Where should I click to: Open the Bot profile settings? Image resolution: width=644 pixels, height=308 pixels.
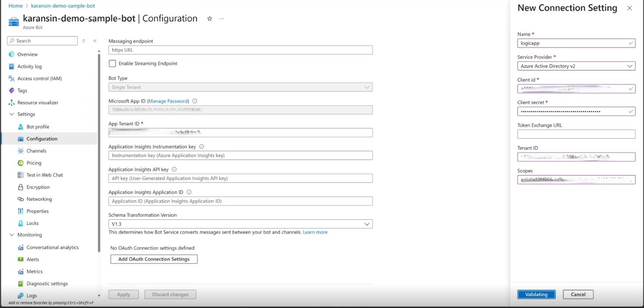[37, 126]
